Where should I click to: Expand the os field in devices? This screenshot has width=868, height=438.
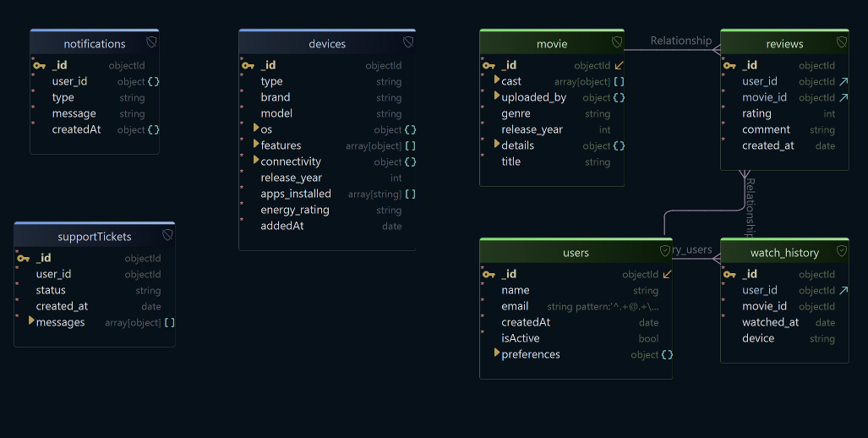tap(256, 128)
